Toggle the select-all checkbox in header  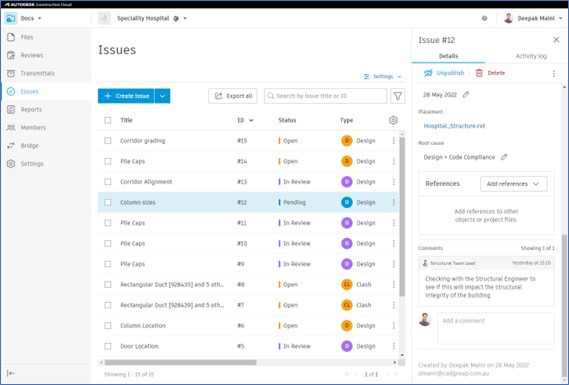point(108,120)
